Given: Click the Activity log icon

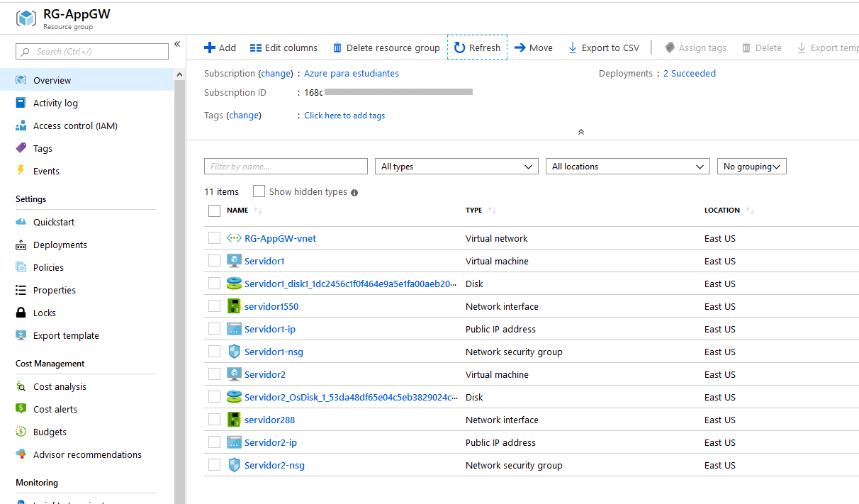Looking at the screenshot, I should click(x=21, y=103).
